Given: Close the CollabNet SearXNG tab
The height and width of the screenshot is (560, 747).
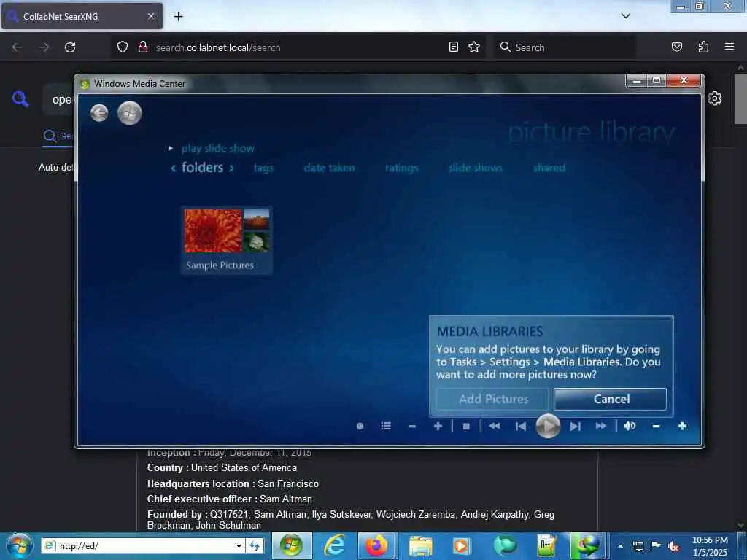Looking at the screenshot, I should tap(150, 16).
